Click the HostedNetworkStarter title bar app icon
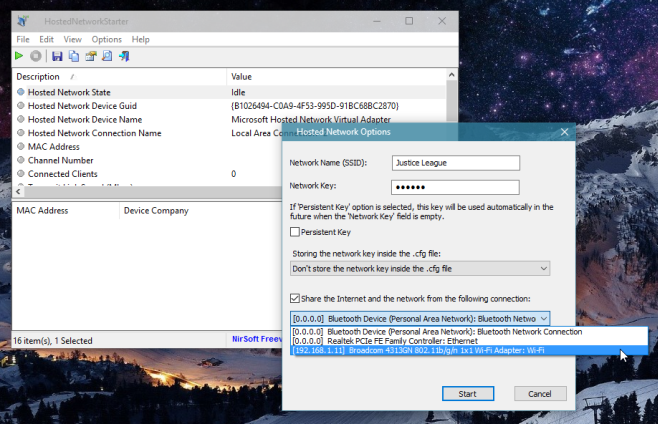Viewport: 658px width, 424px height. (x=23, y=21)
